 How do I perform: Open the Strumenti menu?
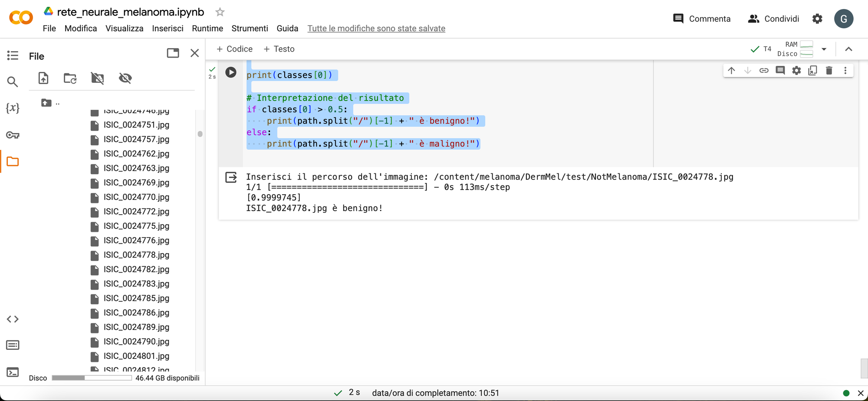(x=250, y=28)
